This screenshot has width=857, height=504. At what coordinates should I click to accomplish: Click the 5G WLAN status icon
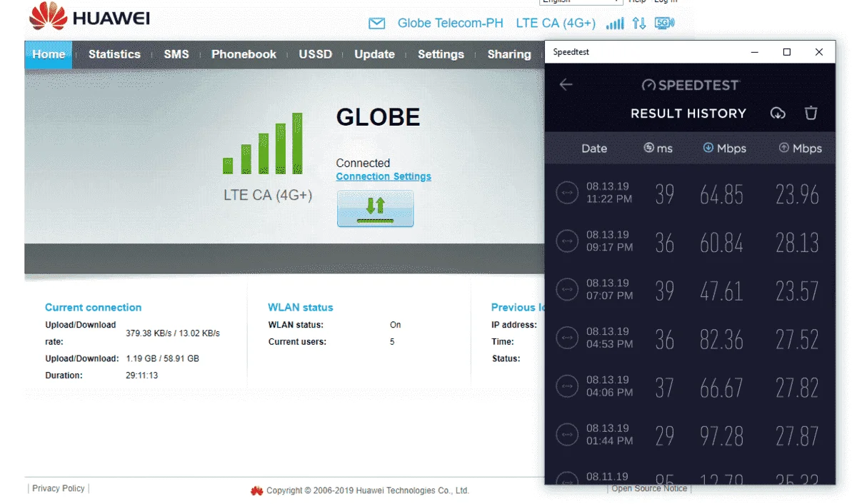tap(664, 24)
